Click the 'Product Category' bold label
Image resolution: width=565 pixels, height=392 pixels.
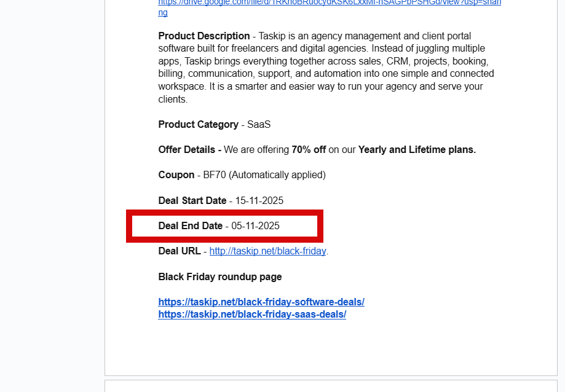pos(198,125)
